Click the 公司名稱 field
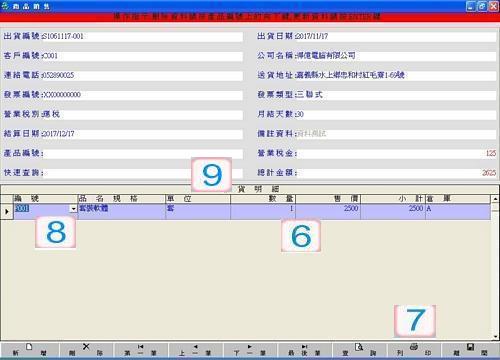The width and height of the screenshot is (500, 360). click(x=396, y=56)
